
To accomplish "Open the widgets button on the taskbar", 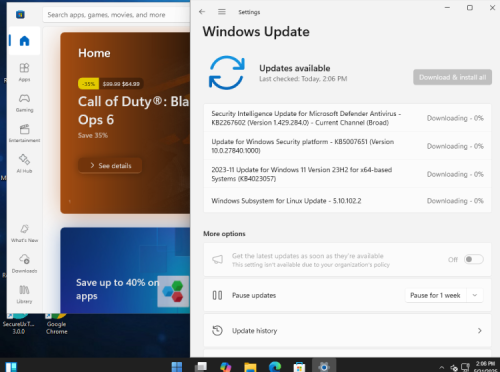I will (11, 367).
